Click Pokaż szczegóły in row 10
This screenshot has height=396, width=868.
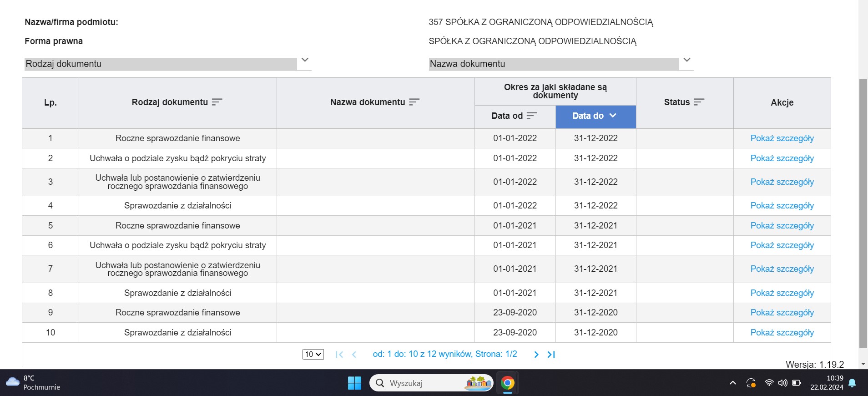tap(782, 333)
